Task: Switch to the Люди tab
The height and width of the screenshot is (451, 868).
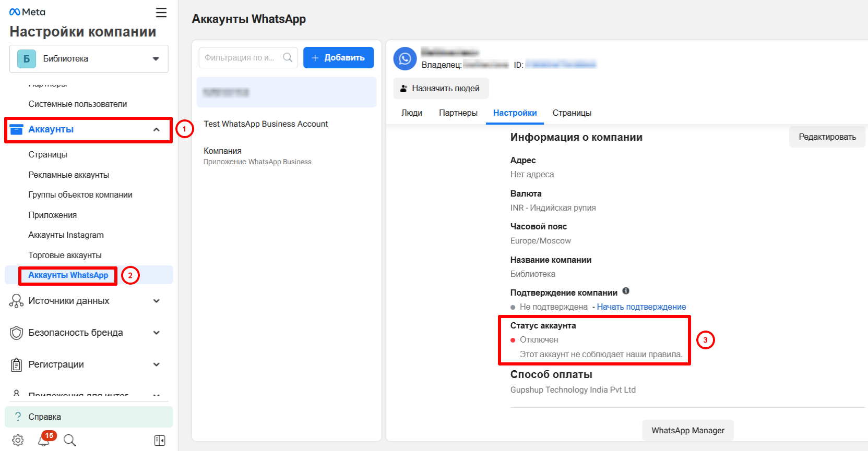Action: pos(411,113)
